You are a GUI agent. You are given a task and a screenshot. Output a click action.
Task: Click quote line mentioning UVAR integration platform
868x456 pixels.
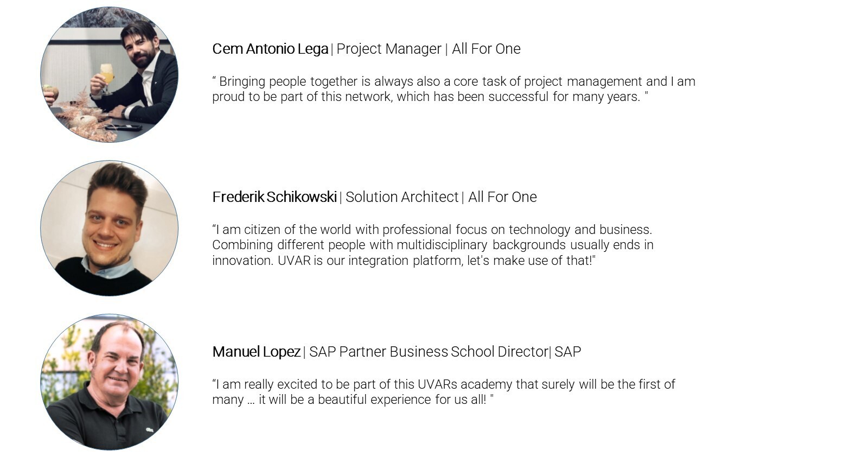pos(404,261)
